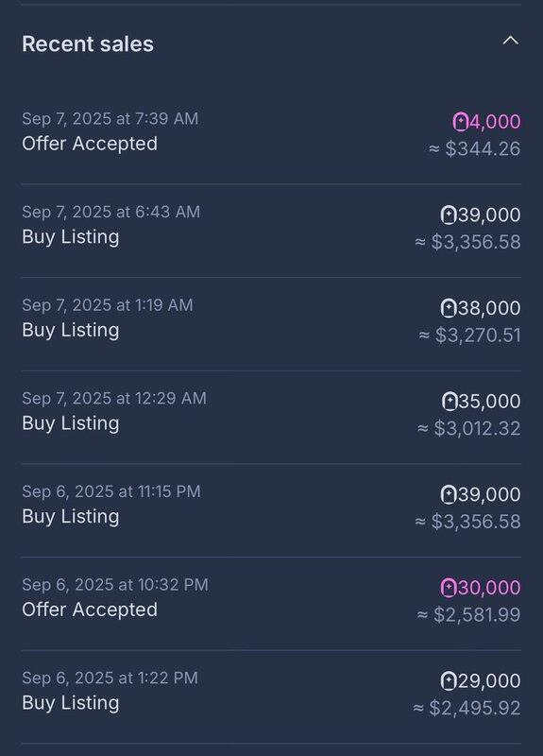The width and height of the screenshot is (543, 756).
Task: Click the ≈ $3,270.51 dollar amount
Action: click(469, 335)
